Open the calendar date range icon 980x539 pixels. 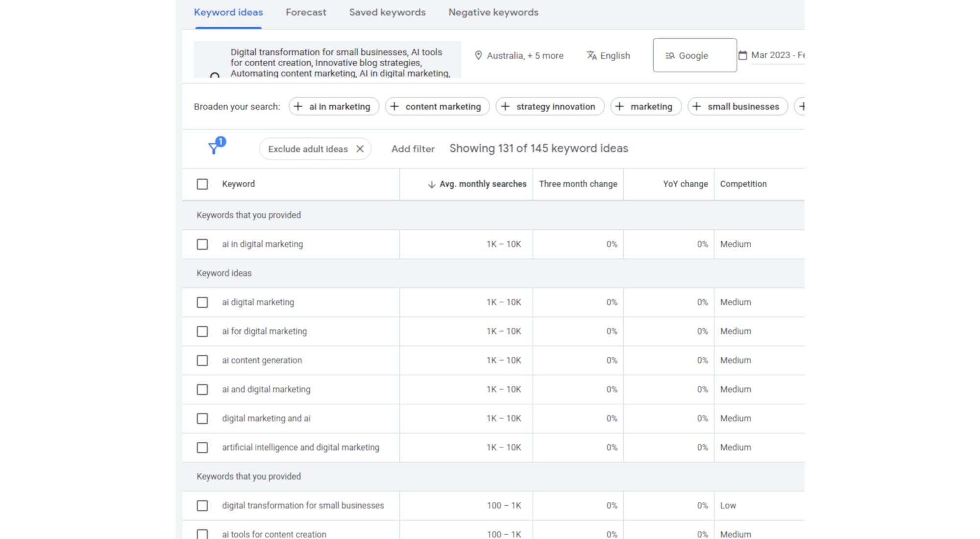[x=743, y=55]
